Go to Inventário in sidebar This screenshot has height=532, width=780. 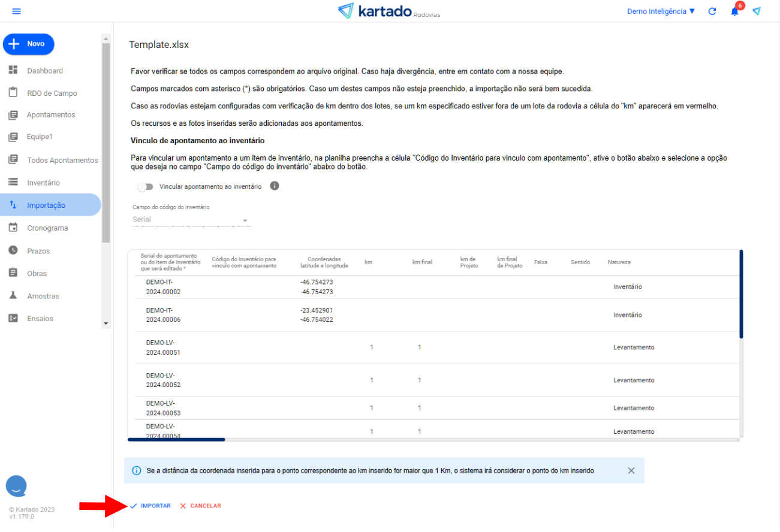click(43, 183)
